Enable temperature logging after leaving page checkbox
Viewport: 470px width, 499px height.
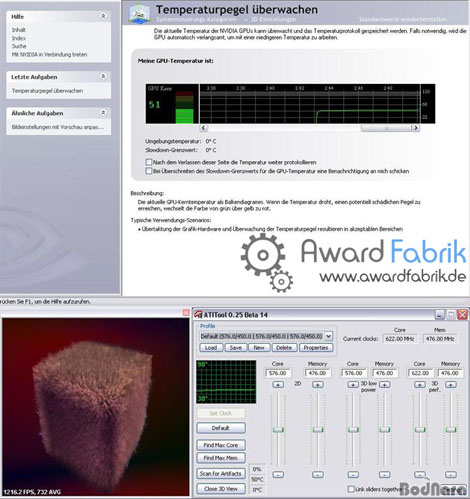[149, 162]
